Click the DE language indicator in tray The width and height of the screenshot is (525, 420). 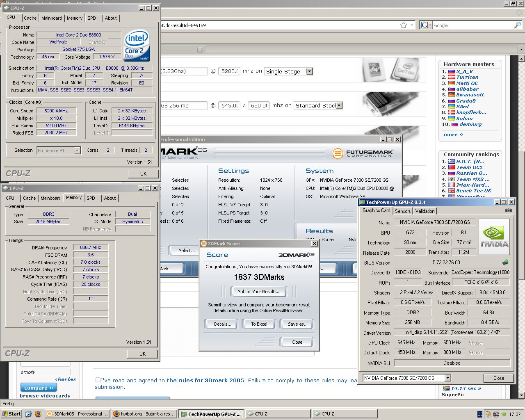coord(480,414)
